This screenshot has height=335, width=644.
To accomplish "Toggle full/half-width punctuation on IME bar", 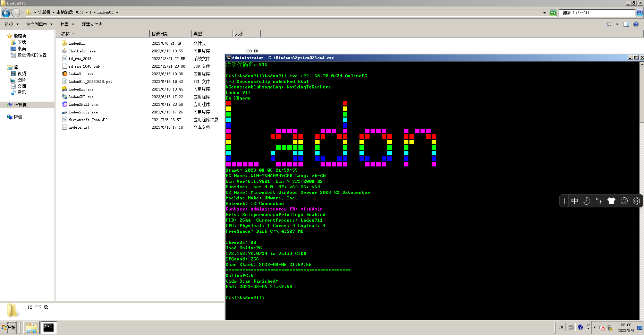I will [x=599, y=201].
